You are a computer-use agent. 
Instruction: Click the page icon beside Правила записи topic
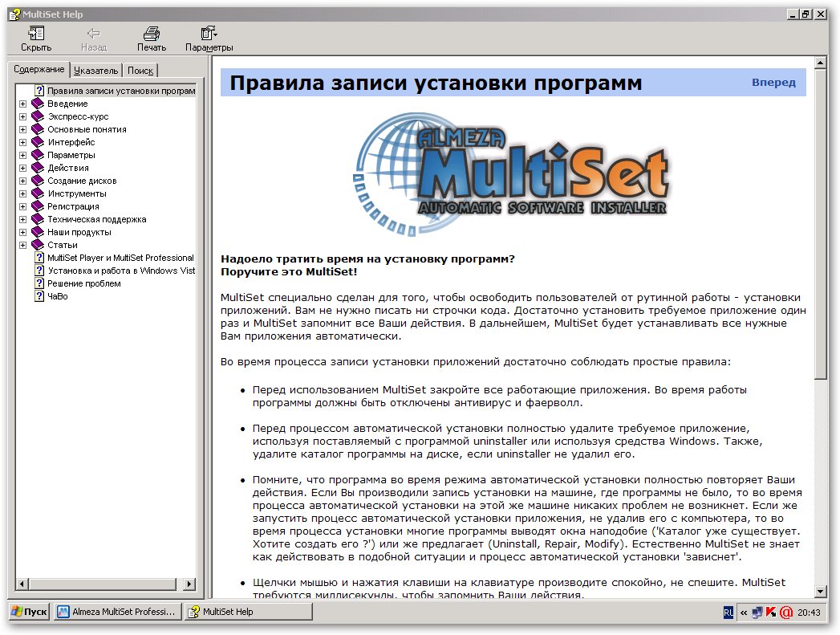tap(39, 91)
